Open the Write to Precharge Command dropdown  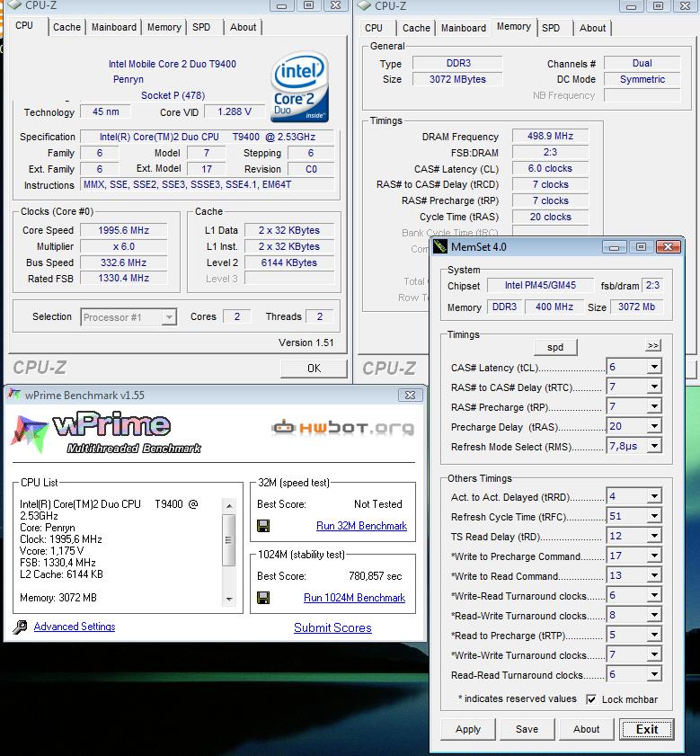(654, 556)
